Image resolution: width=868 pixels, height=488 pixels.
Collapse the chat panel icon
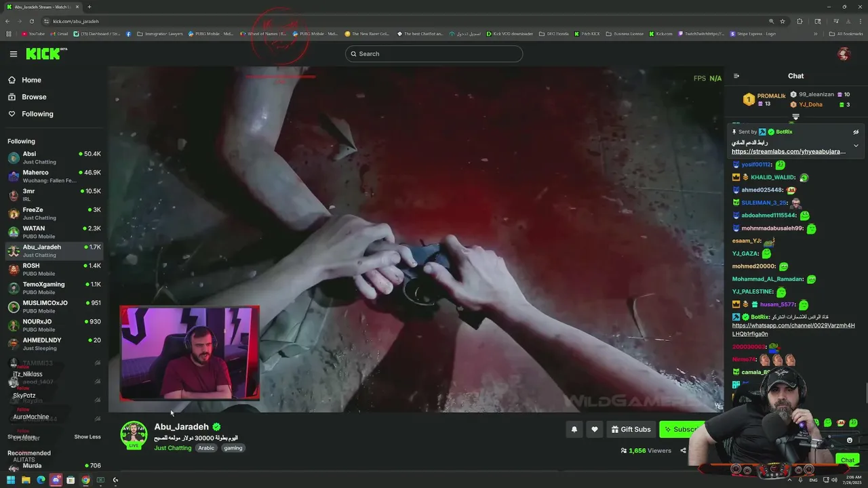(x=736, y=76)
